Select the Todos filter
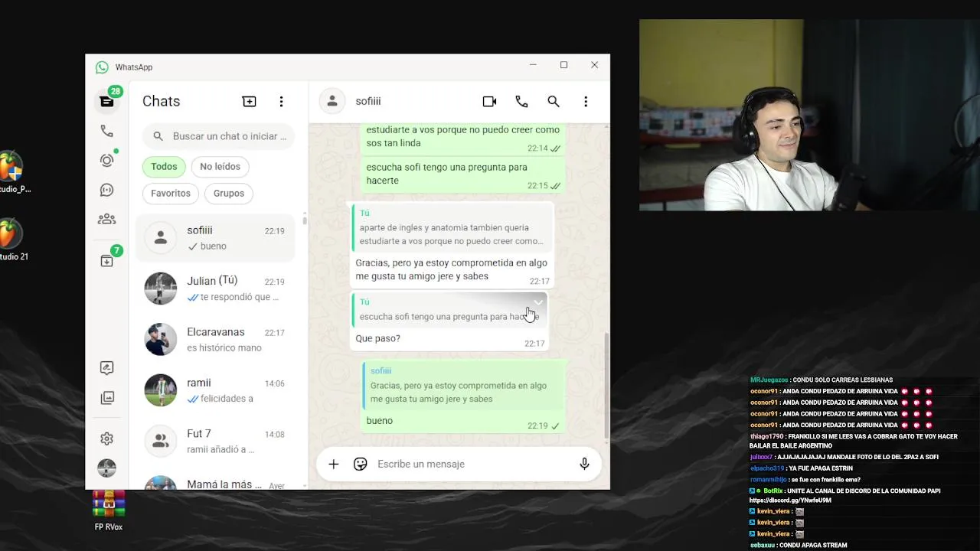Screen dimensions: 980x551 (x=164, y=166)
